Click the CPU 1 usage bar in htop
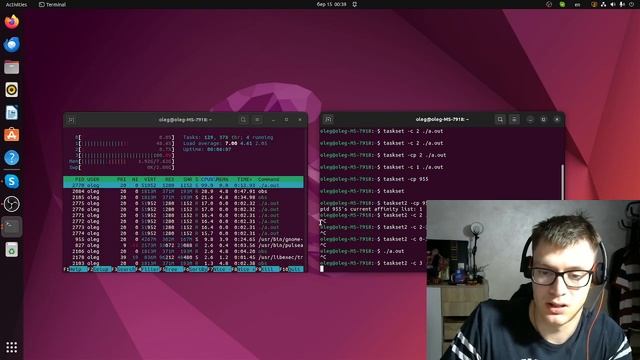This screenshot has height=360, width=640. coord(125,143)
